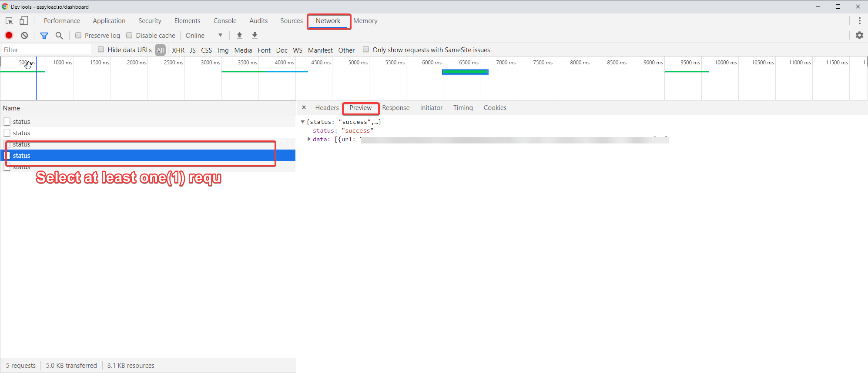The height and width of the screenshot is (373, 868).
Task: Expand the data array in preview
Action: click(309, 139)
